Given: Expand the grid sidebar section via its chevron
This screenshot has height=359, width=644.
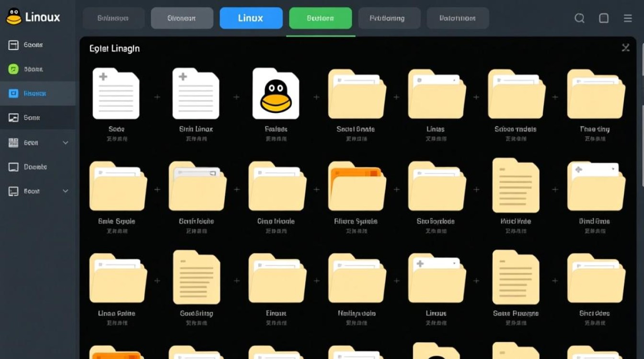Looking at the screenshot, I should click(x=66, y=142).
